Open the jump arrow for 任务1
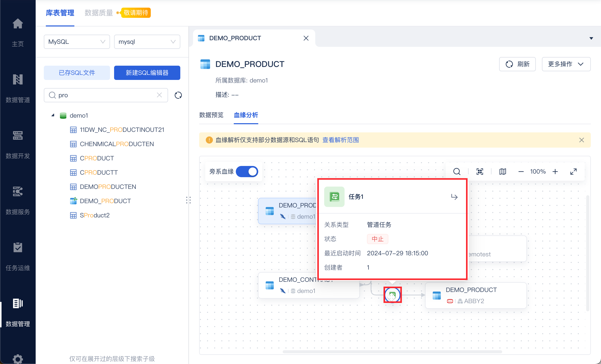This screenshot has width=601, height=364. [454, 197]
